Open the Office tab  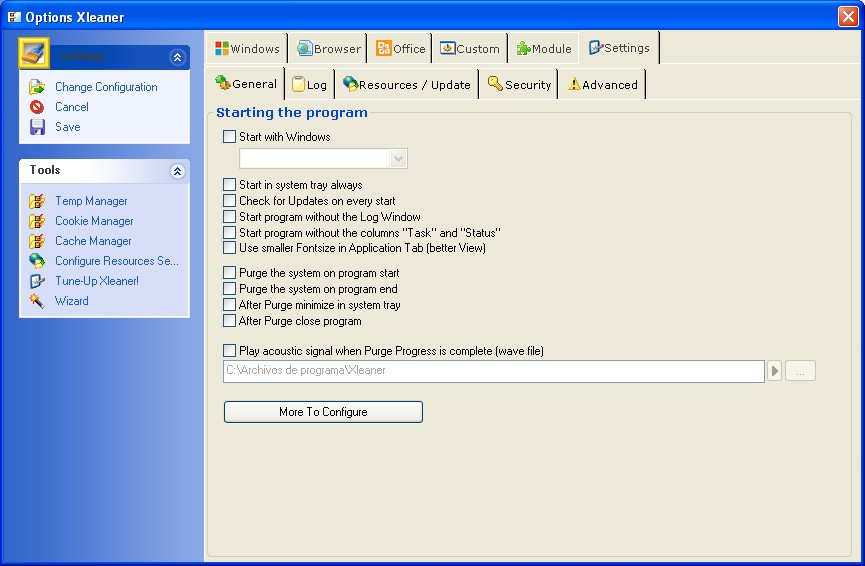click(401, 49)
